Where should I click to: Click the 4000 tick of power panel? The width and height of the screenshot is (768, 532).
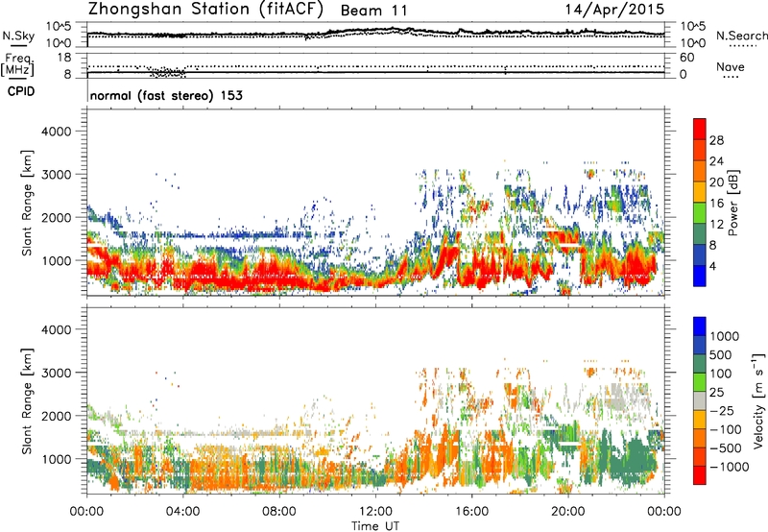pos(57,132)
